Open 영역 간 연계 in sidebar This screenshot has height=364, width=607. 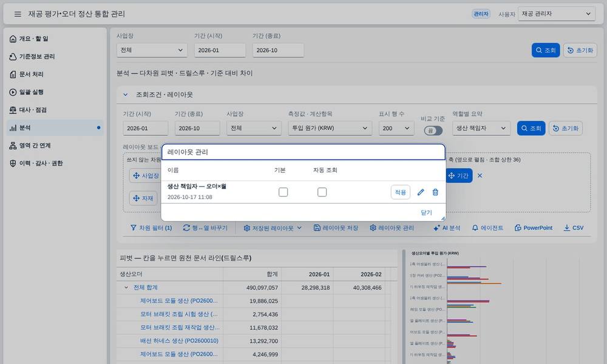tap(55, 146)
